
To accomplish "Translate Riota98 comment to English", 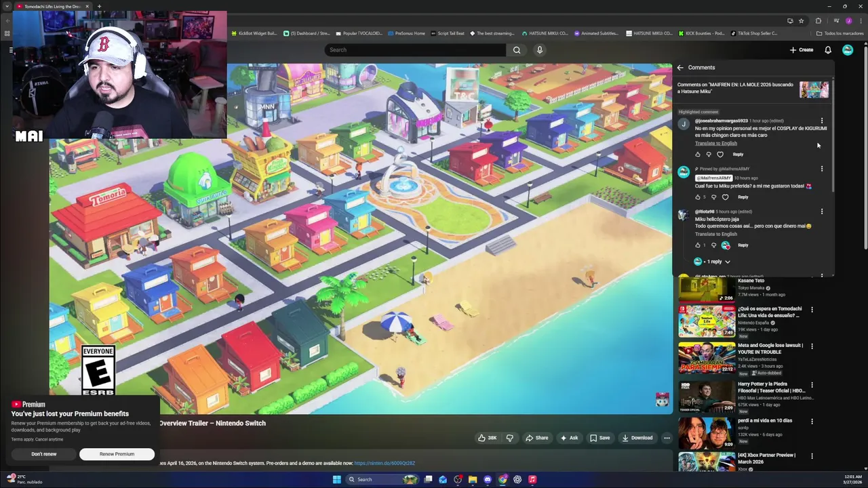I will [x=715, y=234].
